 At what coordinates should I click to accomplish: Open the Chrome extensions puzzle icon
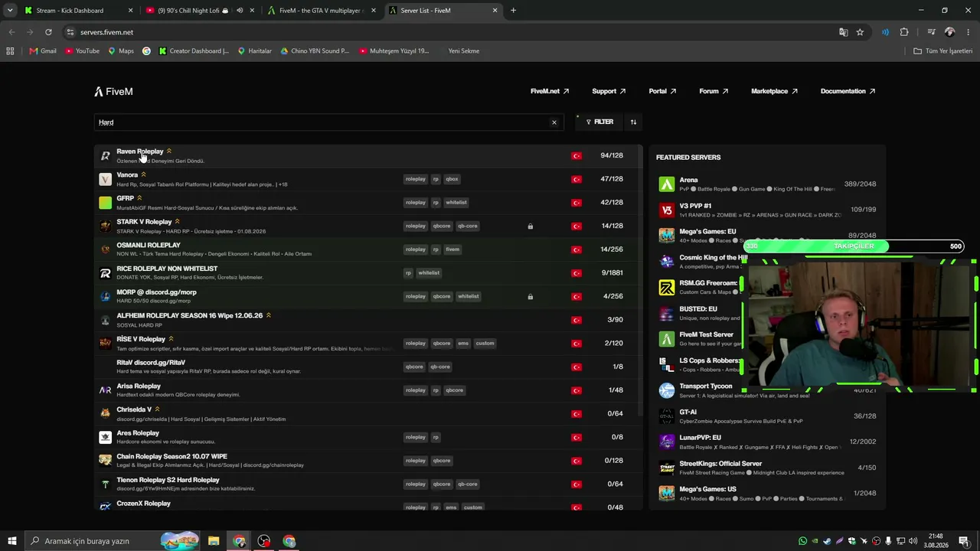tap(904, 32)
